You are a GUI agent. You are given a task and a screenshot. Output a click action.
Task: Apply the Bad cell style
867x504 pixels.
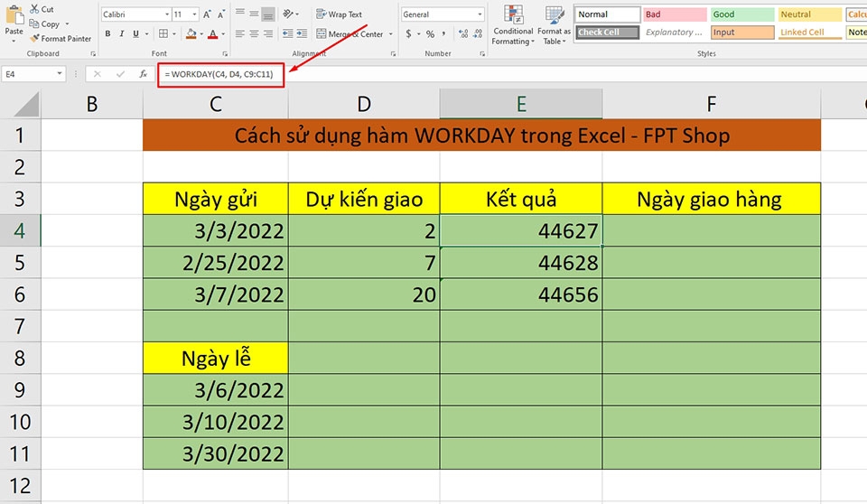tap(675, 14)
